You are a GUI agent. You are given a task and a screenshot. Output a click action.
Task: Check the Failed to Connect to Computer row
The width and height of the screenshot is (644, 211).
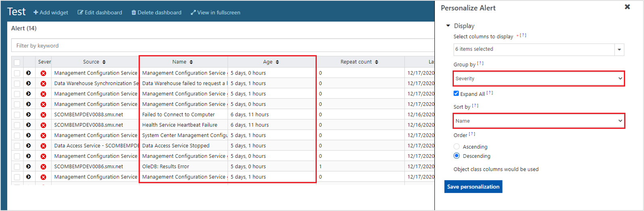pyautogui.click(x=17, y=115)
